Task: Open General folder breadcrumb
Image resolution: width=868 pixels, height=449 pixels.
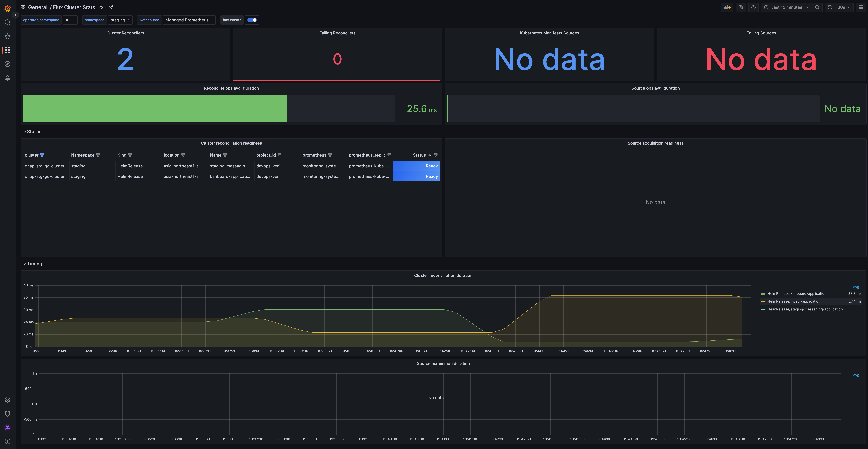Action: pyautogui.click(x=38, y=7)
